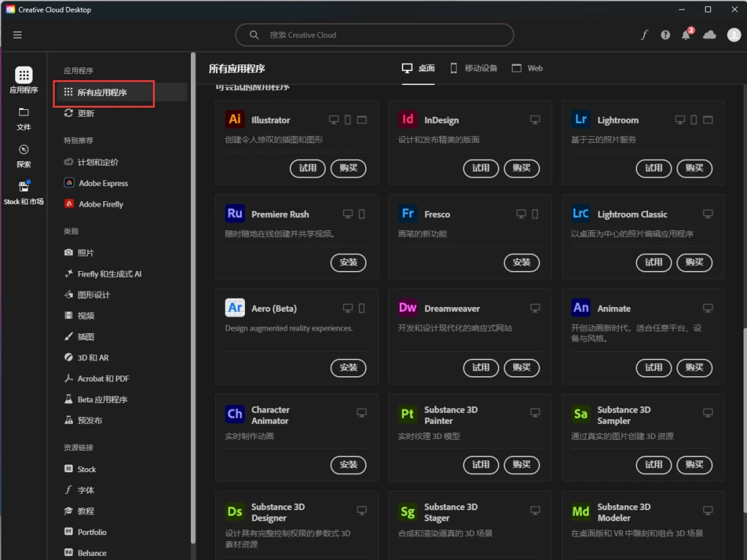The image size is (747, 560).
Task: Switch to the 桌面 desktop tab
Action: pos(418,68)
